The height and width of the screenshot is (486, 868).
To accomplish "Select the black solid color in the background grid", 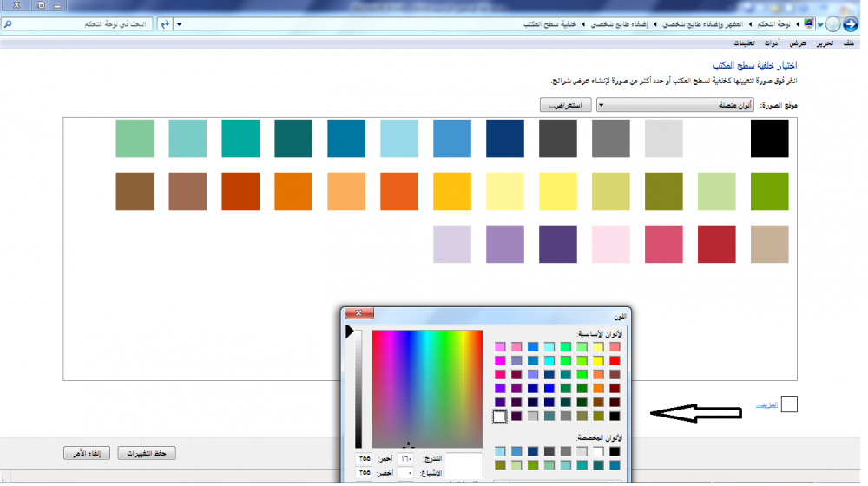I will coord(769,139).
